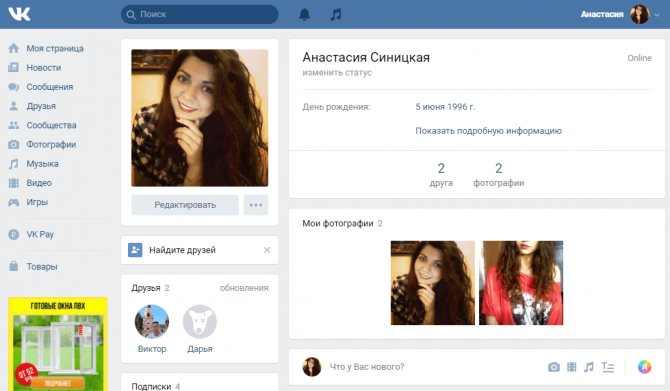Image resolution: width=670 pixels, height=391 pixels.
Task: Click the изменить статус link
Action: (x=337, y=73)
